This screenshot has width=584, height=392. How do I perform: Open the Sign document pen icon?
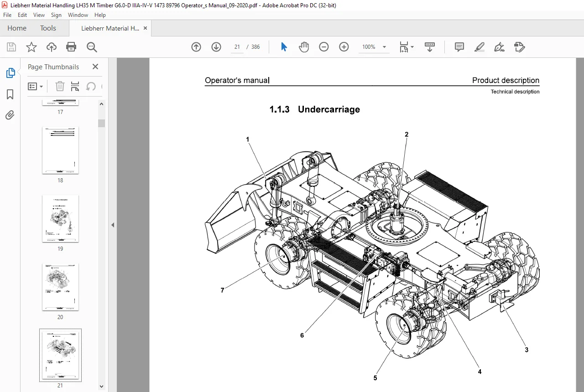(x=499, y=47)
